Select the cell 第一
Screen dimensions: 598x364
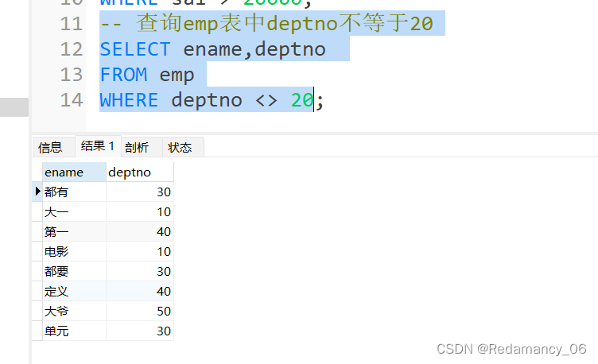74,231
